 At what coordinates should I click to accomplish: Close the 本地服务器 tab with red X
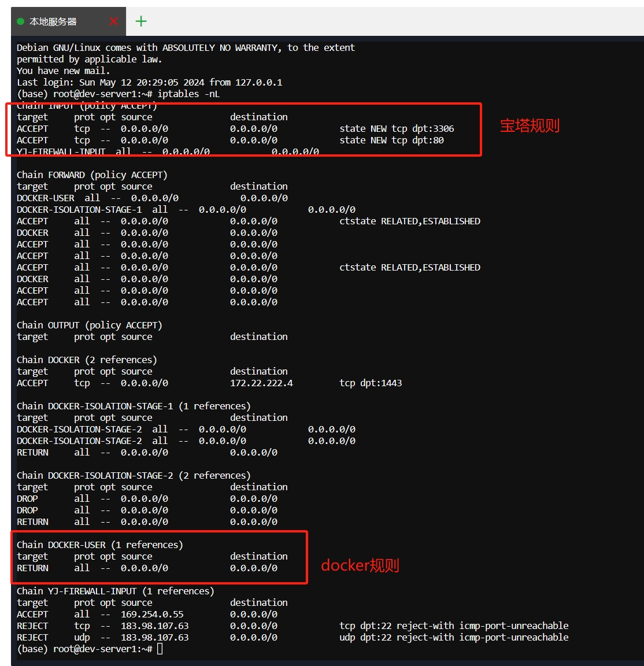[x=113, y=21]
